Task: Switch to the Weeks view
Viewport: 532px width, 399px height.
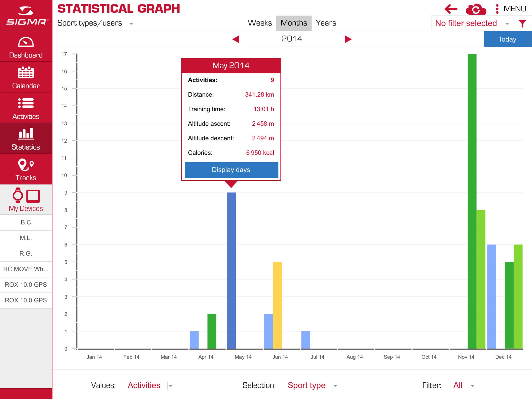Action: coord(260,23)
